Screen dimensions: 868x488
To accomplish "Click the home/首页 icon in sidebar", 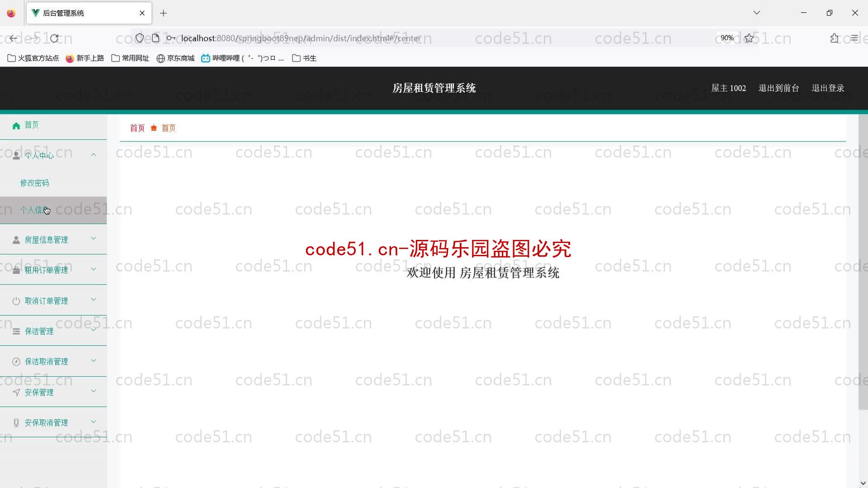I will (16, 125).
